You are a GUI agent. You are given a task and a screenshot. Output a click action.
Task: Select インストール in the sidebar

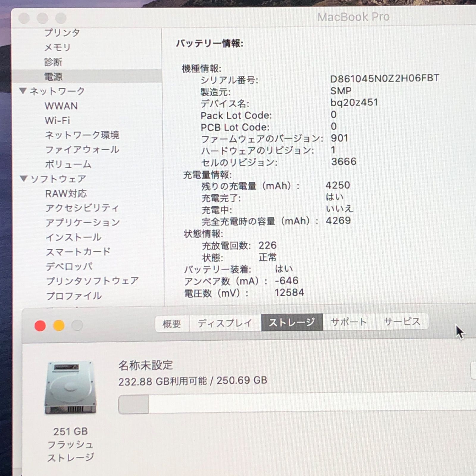[73, 237]
